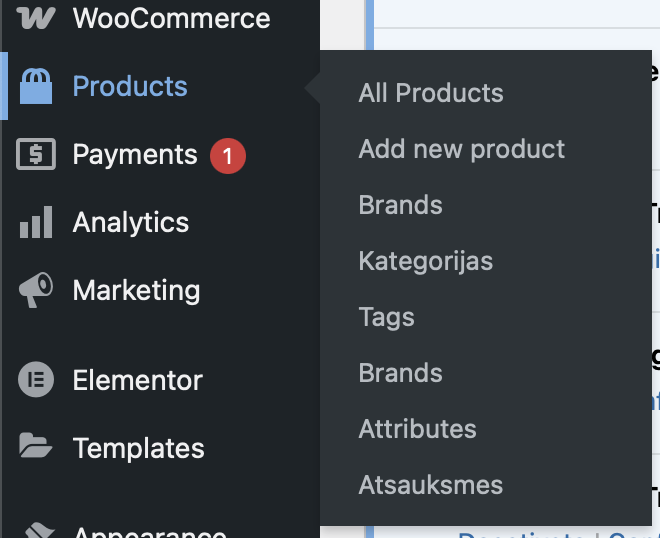This screenshot has height=538, width=660.
Task: Click the Templates folder icon
Action: coord(36,445)
